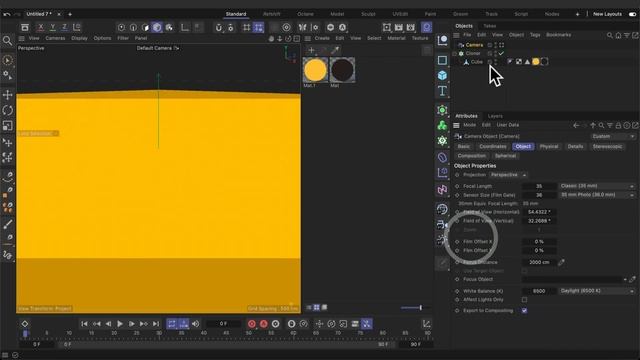This screenshot has width=640, height=360.
Task: Open the Tags menu in Objects manager
Action: point(535,35)
